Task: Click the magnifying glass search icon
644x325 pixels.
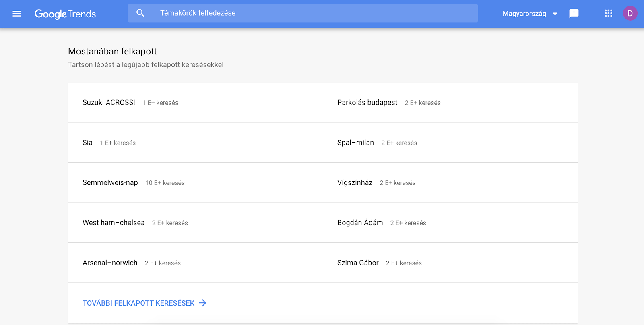Action: (140, 13)
